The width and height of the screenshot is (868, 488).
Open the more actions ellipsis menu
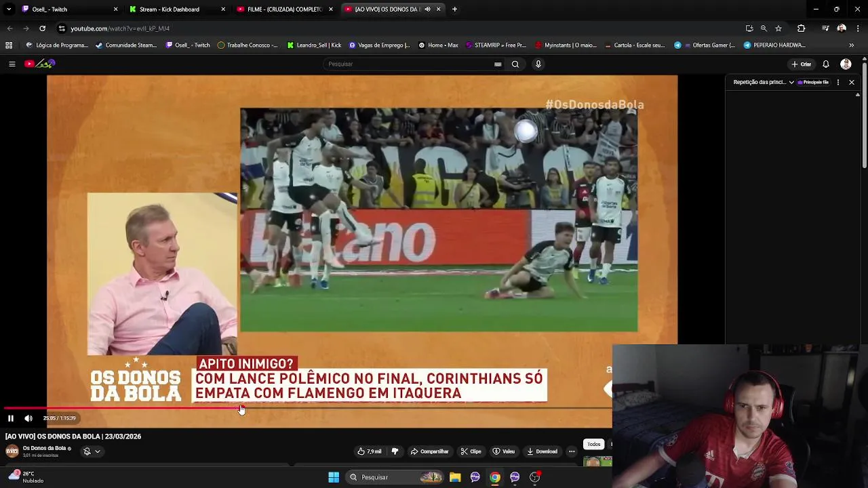tap(572, 451)
